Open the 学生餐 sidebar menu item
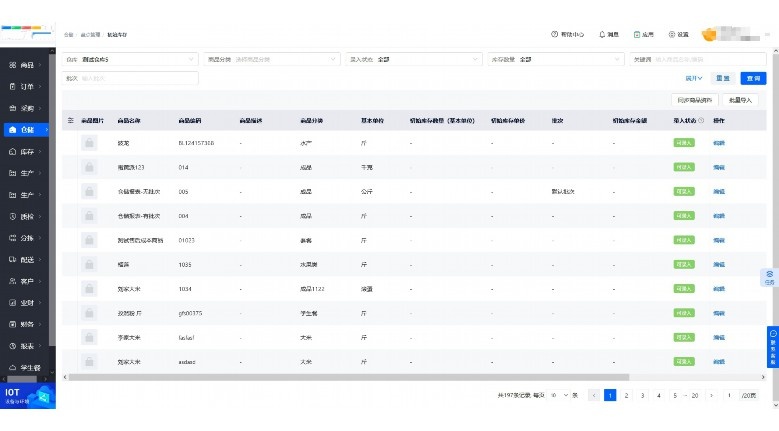The width and height of the screenshot is (779, 431). 26,367
